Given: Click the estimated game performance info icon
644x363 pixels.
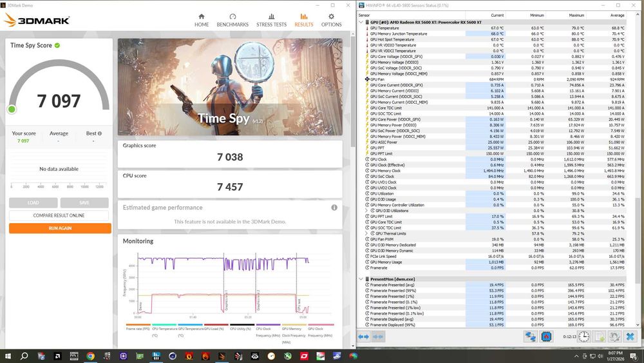Looking at the screenshot, I should [334, 208].
